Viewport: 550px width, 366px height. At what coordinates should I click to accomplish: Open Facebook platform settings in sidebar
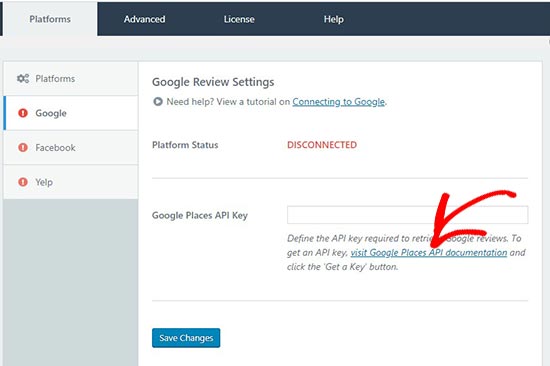pos(71,147)
